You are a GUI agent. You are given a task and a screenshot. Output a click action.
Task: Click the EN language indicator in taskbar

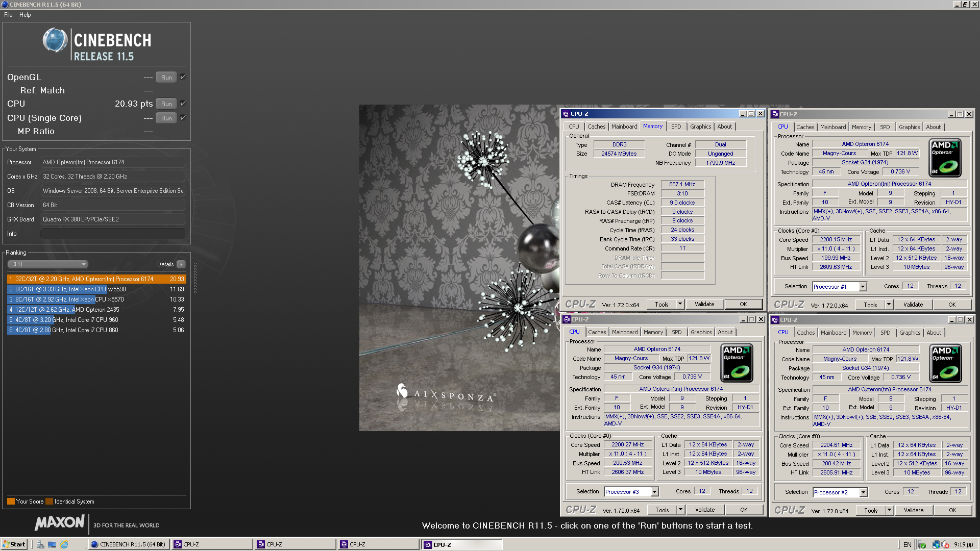pyautogui.click(x=907, y=544)
